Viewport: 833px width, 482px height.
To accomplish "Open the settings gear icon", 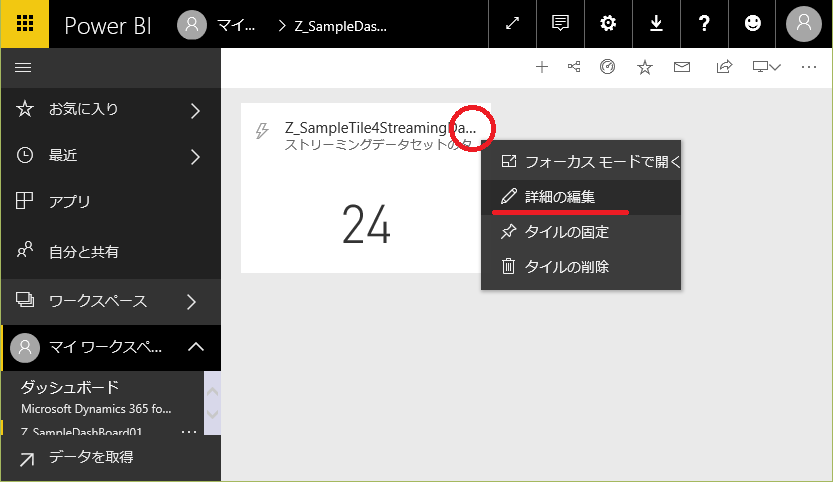I will [608, 23].
